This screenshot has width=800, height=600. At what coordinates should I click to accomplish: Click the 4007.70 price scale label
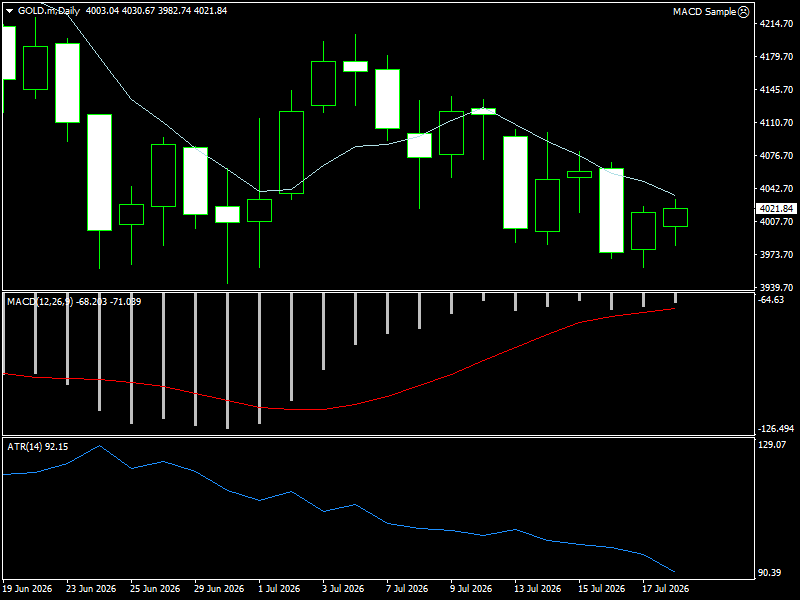[x=776, y=221]
